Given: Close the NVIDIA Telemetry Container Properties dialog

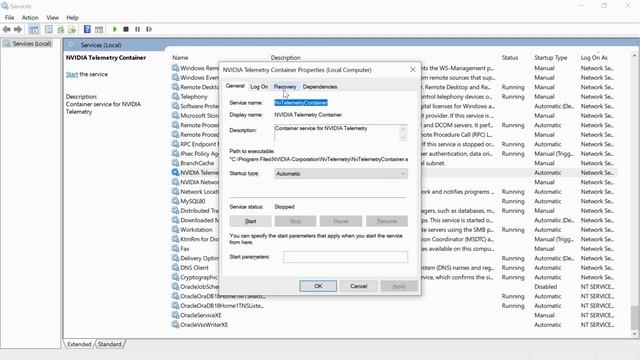Looking at the screenshot, I should pos(413,70).
